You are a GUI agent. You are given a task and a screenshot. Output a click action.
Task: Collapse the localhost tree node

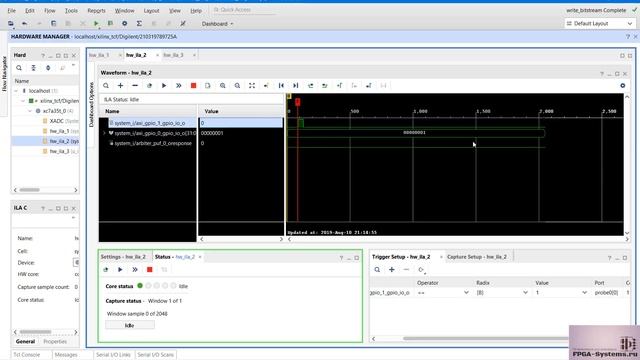(x=16, y=91)
